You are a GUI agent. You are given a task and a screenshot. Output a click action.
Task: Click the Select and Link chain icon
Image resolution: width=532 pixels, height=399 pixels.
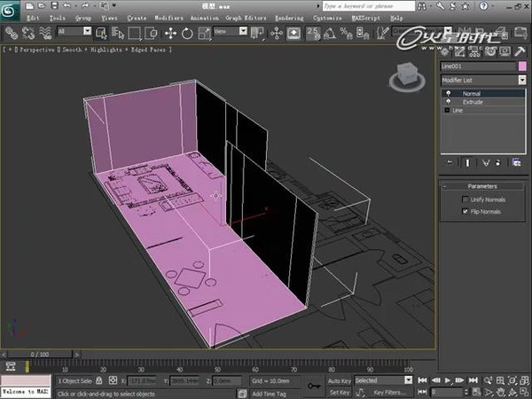coord(12,34)
